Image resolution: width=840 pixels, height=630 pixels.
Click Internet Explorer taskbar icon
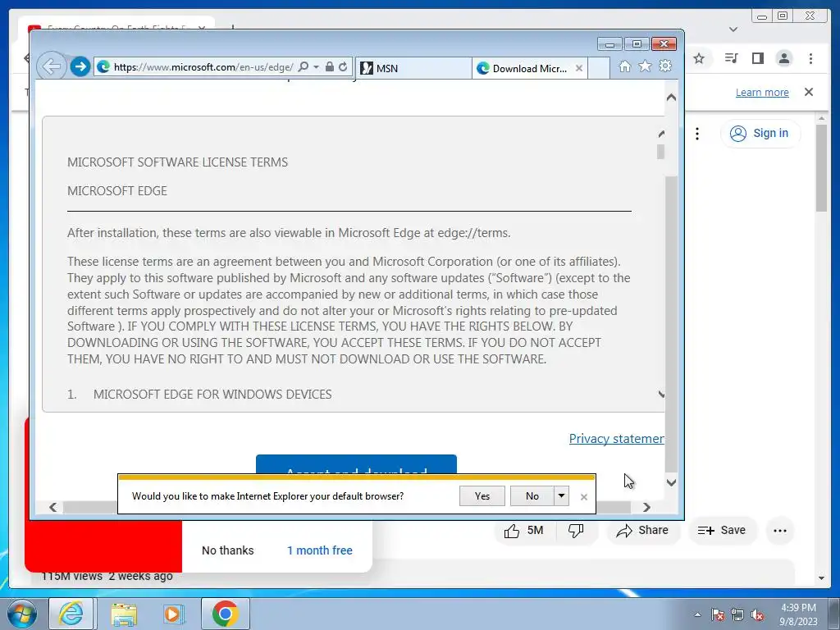point(71,614)
